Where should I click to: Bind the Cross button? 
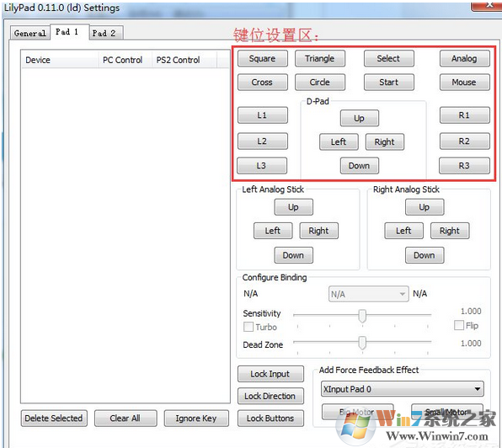[x=263, y=83]
